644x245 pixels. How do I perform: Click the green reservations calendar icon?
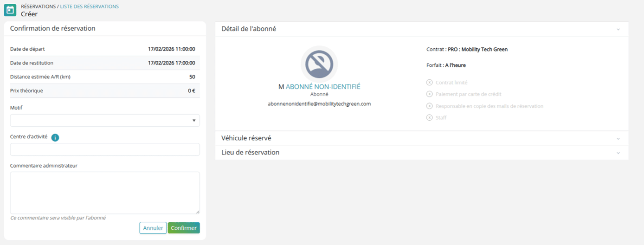(x=10, y=10)
